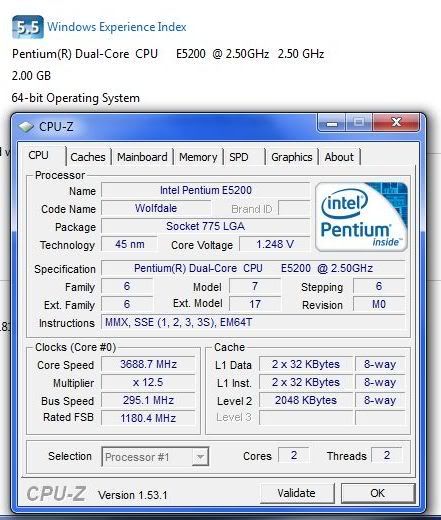Expand the Processor #1 selection dropdown
The height and width of the screenshot is (520, 441).
[155, 457]
